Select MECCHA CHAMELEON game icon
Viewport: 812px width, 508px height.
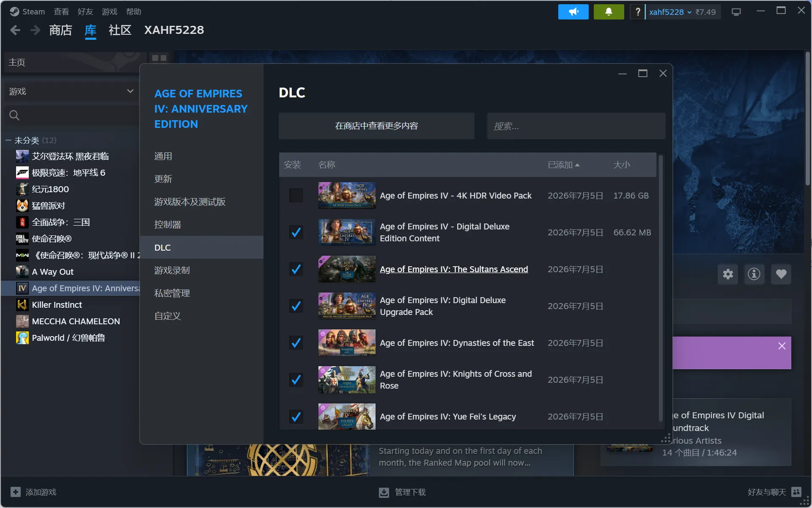coord(22,321)
